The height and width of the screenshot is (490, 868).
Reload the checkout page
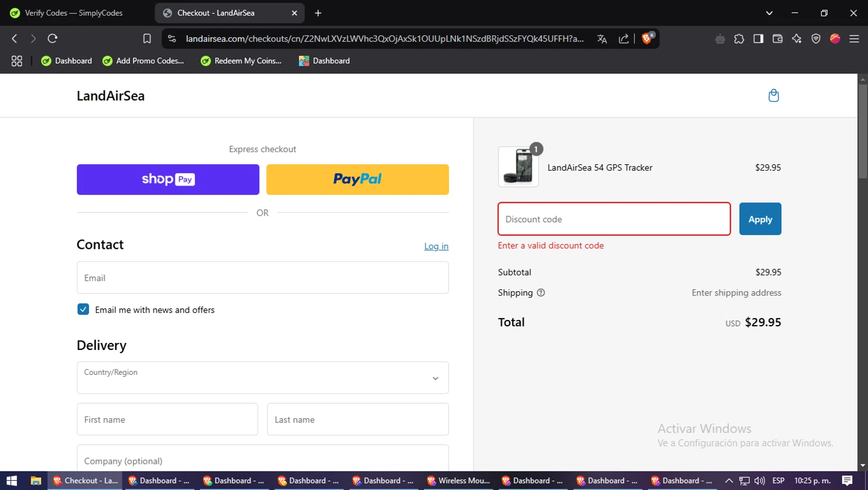click(x=53, y=39)
